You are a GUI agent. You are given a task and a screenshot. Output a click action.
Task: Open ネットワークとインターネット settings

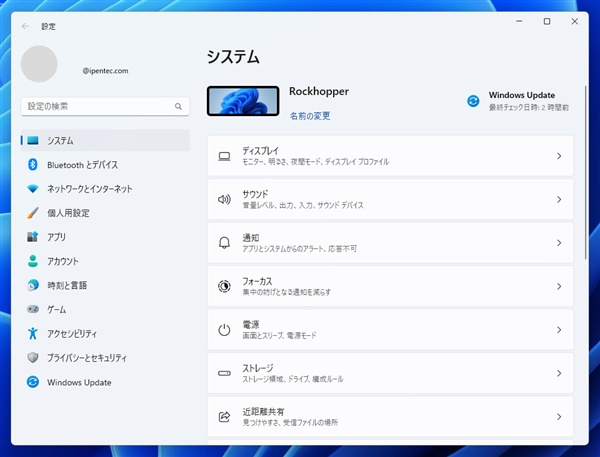105,189
